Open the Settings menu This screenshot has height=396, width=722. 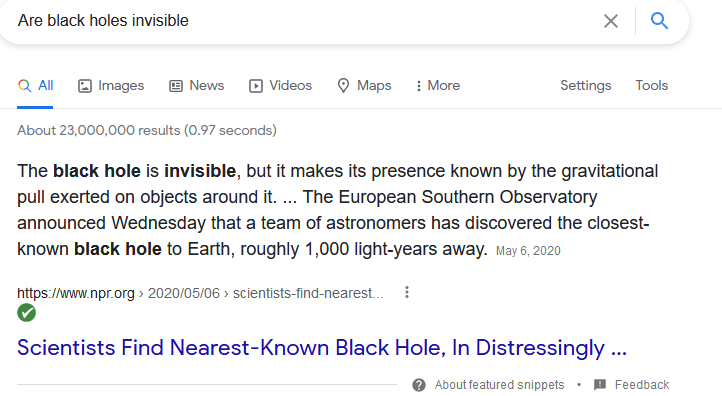click(x=585, y=86)
